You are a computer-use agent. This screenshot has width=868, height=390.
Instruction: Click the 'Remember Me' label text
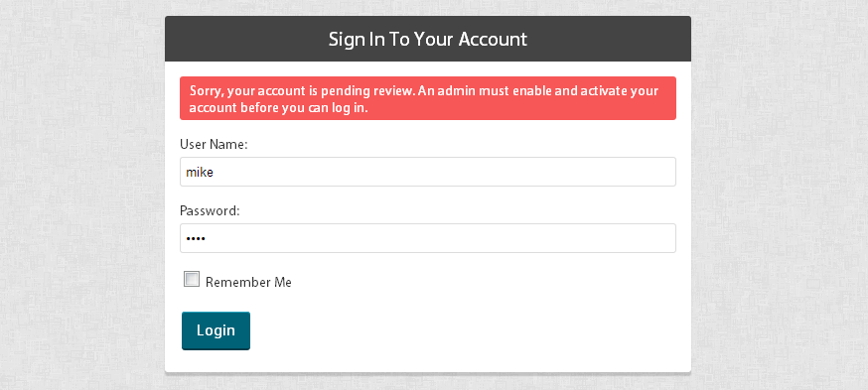pos(248,282)
